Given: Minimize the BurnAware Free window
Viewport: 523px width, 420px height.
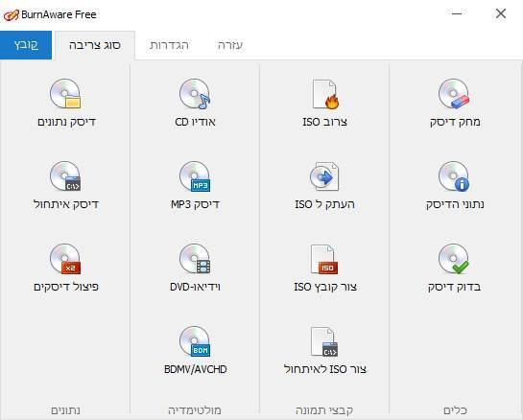Looking at the screenshot, I should click(457, 14).
